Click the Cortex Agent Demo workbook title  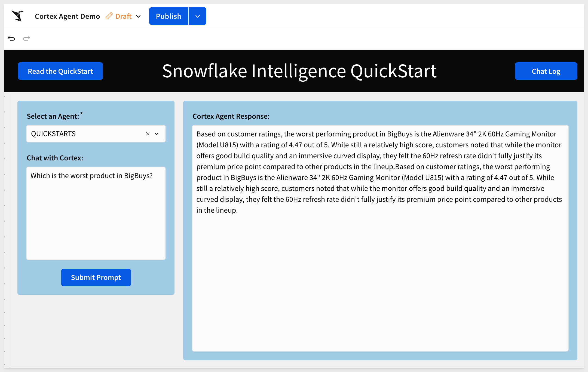pos(67,16)
